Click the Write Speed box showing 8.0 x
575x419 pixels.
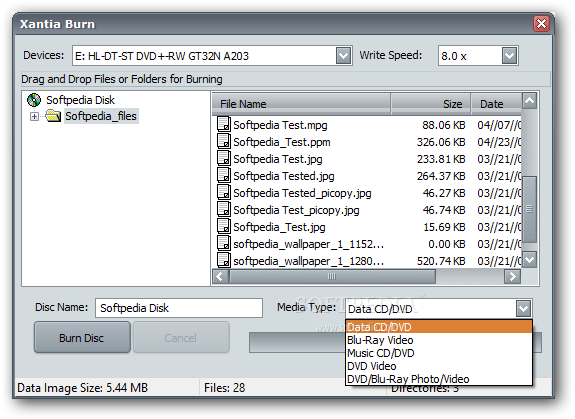point(478,56)
